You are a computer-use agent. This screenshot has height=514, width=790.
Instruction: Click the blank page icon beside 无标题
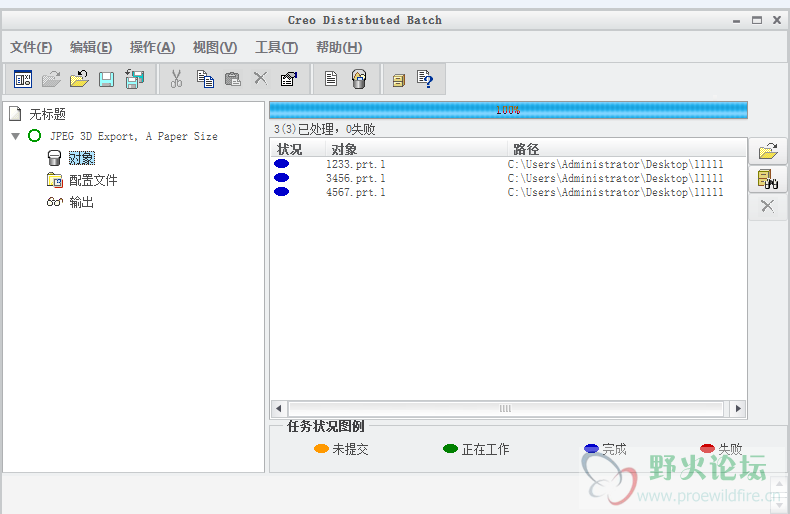click(16, 114)
